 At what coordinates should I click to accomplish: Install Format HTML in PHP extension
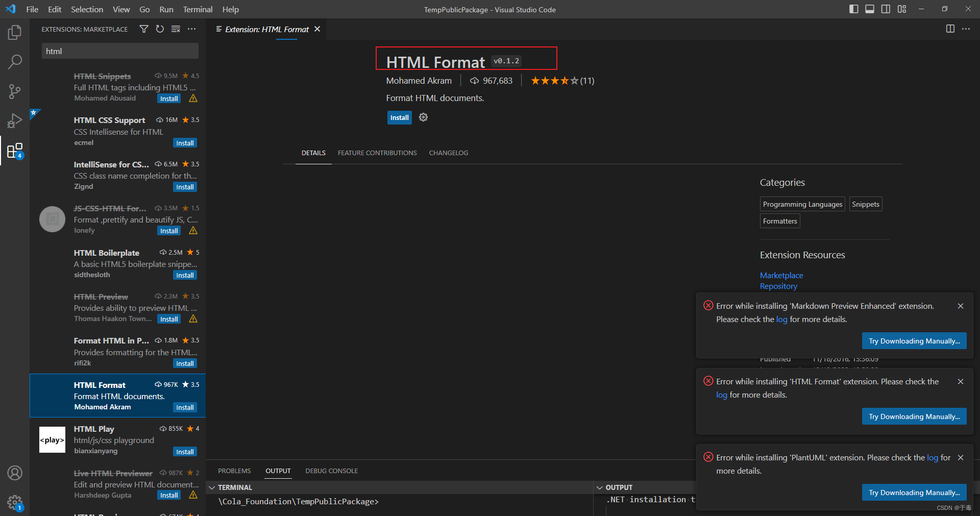[185, 363]
